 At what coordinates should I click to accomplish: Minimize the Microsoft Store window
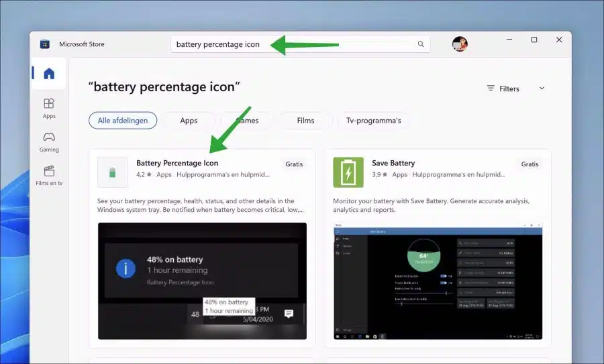tap(509, 40)
